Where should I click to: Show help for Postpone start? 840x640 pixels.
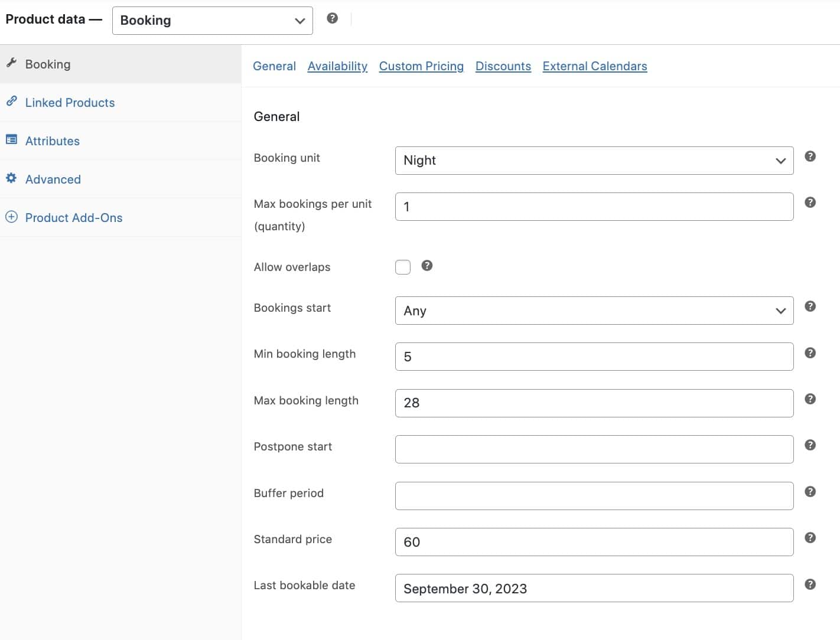pyautogui.click(x=810, y=445)
